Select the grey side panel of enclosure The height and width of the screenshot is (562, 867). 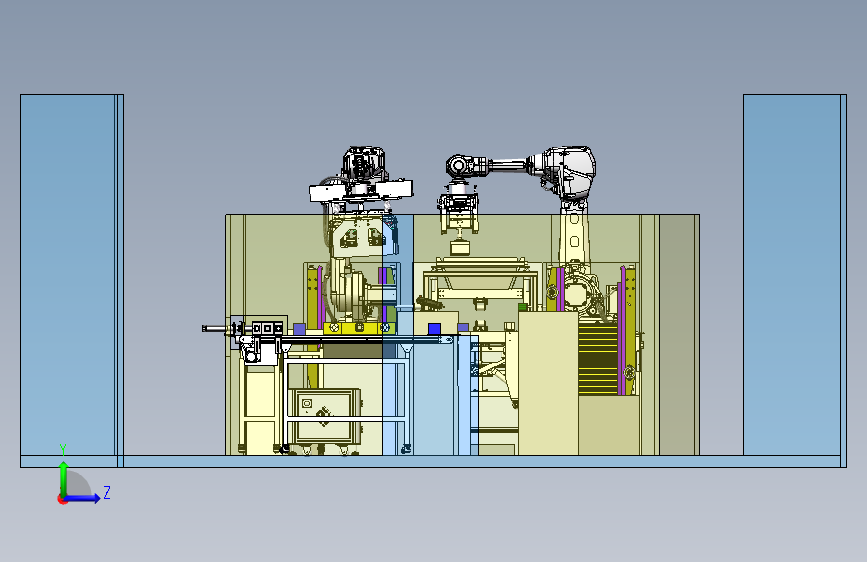(x=679, y=335)
